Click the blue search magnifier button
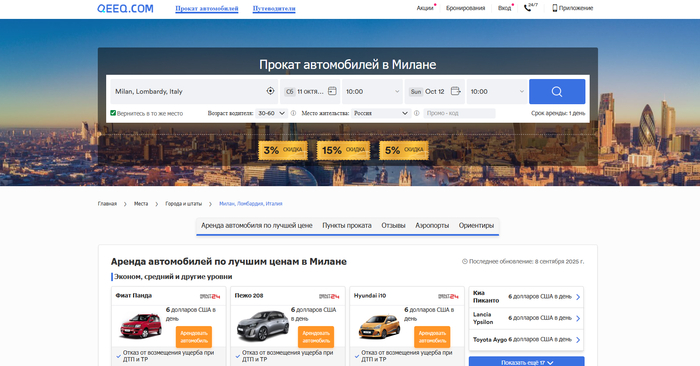Screen dimensions: 700x366 pos(557,92)
